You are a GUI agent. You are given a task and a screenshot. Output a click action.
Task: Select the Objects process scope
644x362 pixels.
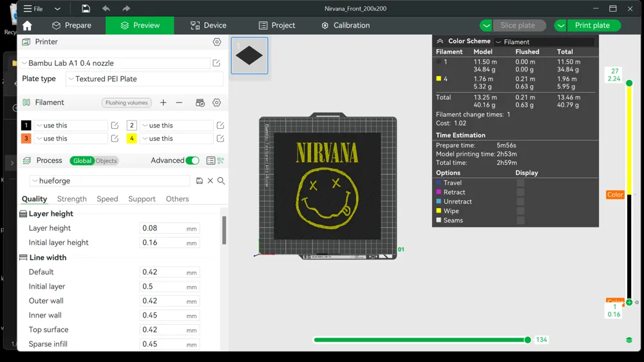click(x=106, y=160)
